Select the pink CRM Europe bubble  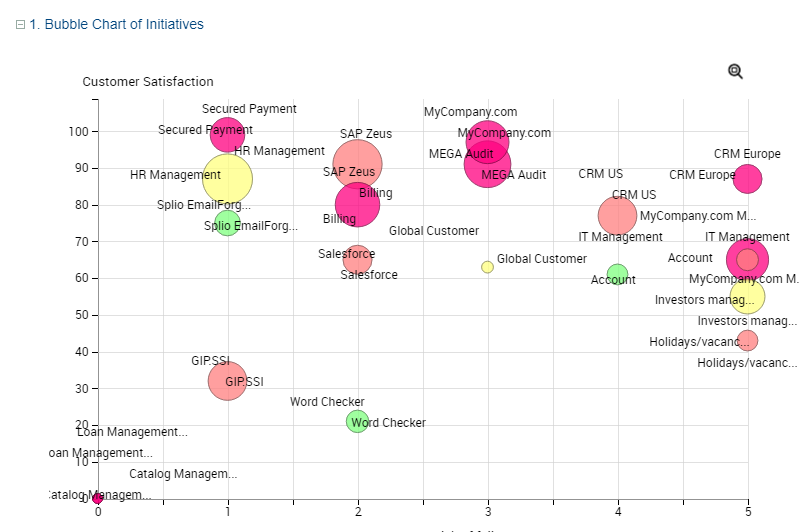pos(747,179)
